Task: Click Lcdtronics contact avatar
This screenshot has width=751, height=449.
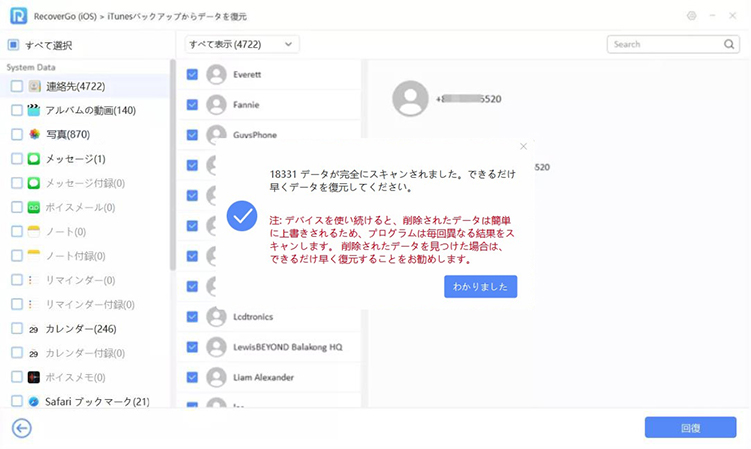Action: 216,317
